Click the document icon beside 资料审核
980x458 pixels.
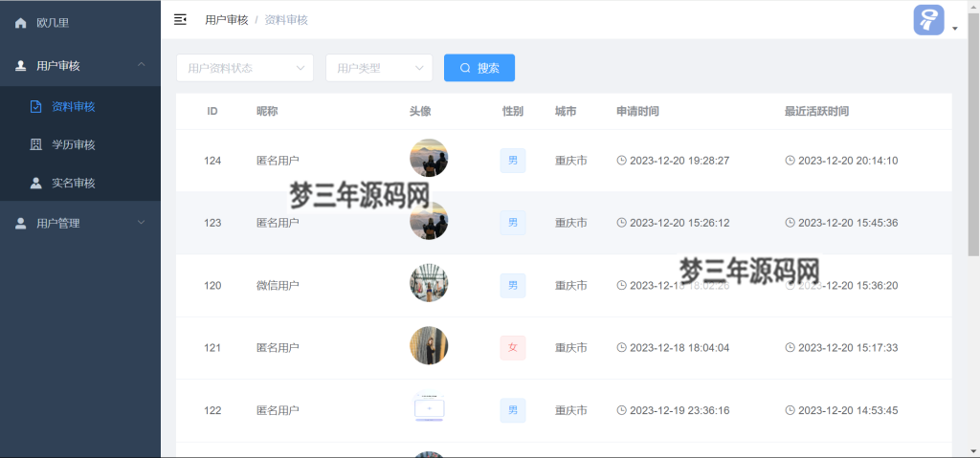(x=36, y=106)
